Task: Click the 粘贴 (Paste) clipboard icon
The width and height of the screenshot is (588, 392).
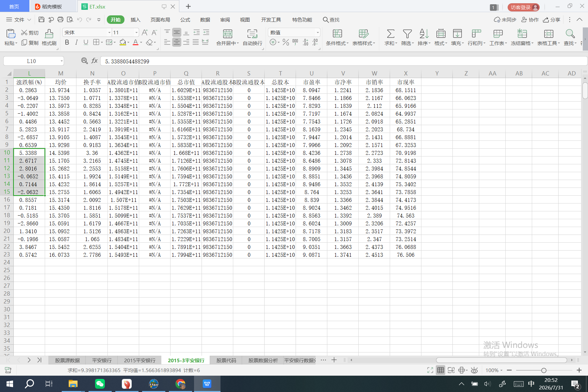Action: tap(10, 34)
